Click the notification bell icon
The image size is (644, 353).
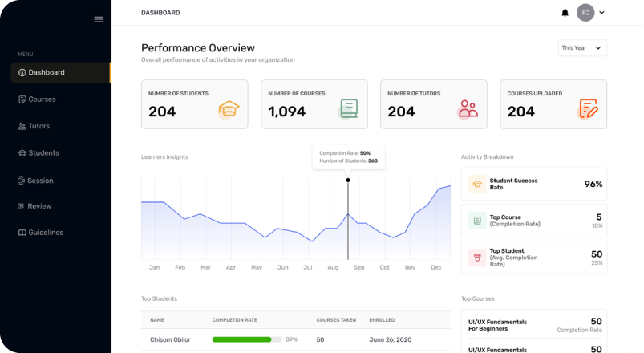click(565, 13)
